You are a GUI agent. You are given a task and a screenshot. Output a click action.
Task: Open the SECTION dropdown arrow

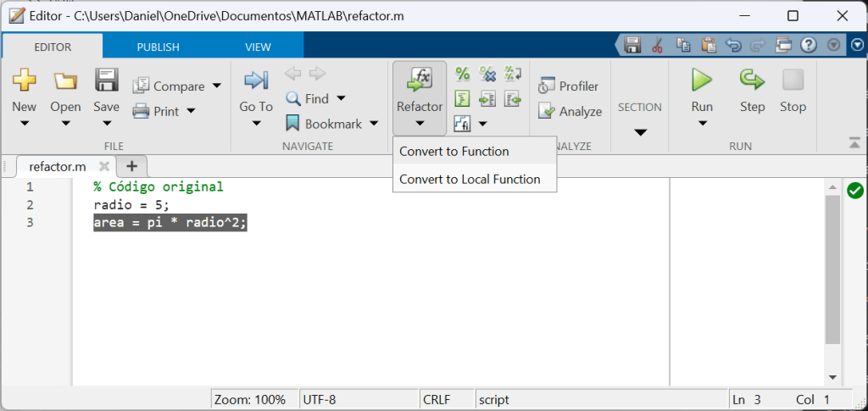click(x=640, y=131)
